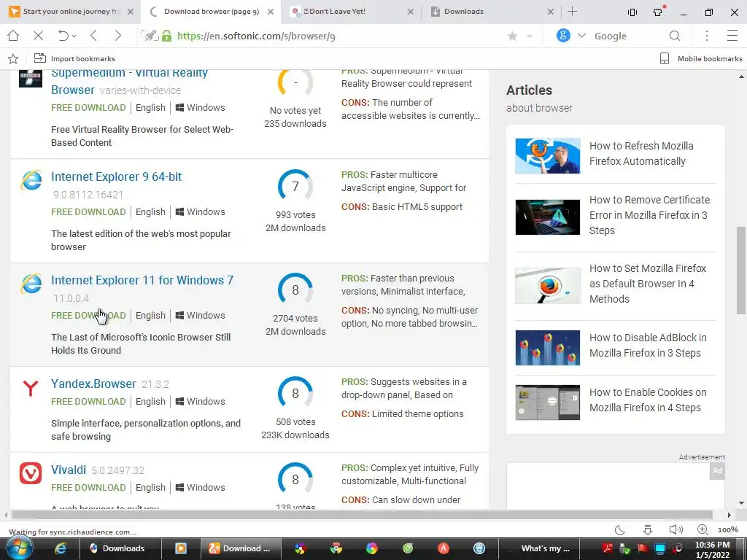This screenshot has width=747, height=560.
Task: Open the Windows Start button
Action: [x=18, y=548]
